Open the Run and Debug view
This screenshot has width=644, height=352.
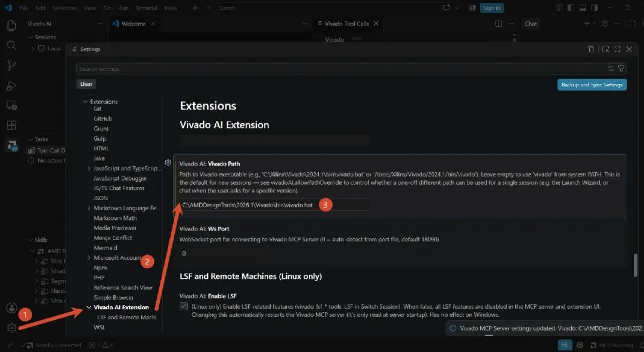point(11,85)
